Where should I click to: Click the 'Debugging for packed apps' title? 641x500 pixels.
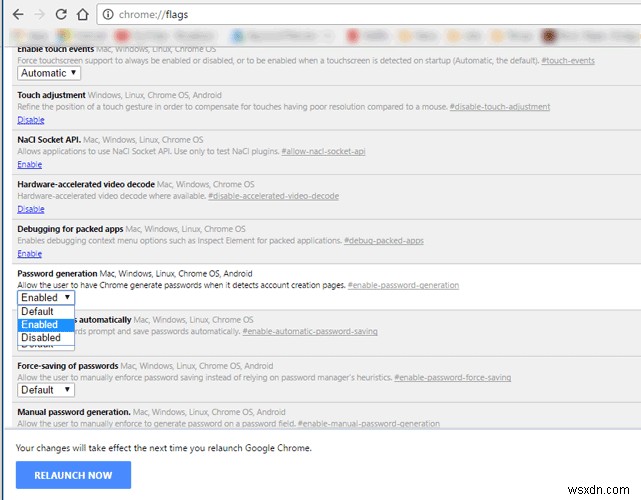(70, 229)
